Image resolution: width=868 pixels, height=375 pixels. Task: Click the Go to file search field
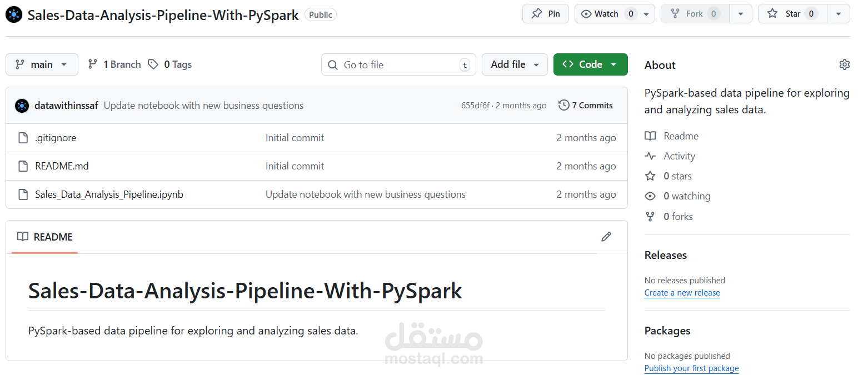coord(398,64)
